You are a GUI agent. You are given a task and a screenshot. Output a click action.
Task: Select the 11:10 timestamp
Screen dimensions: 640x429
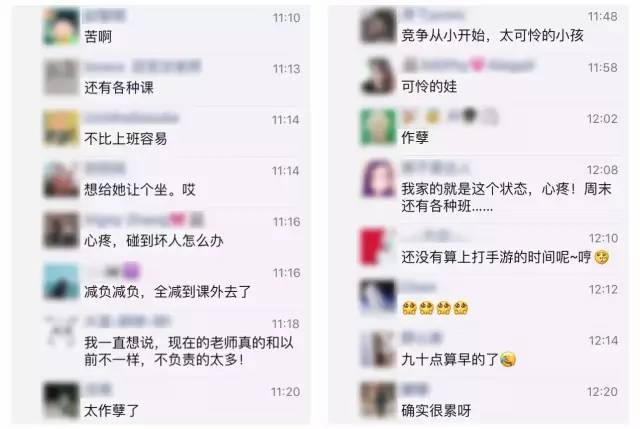(287, 18)
